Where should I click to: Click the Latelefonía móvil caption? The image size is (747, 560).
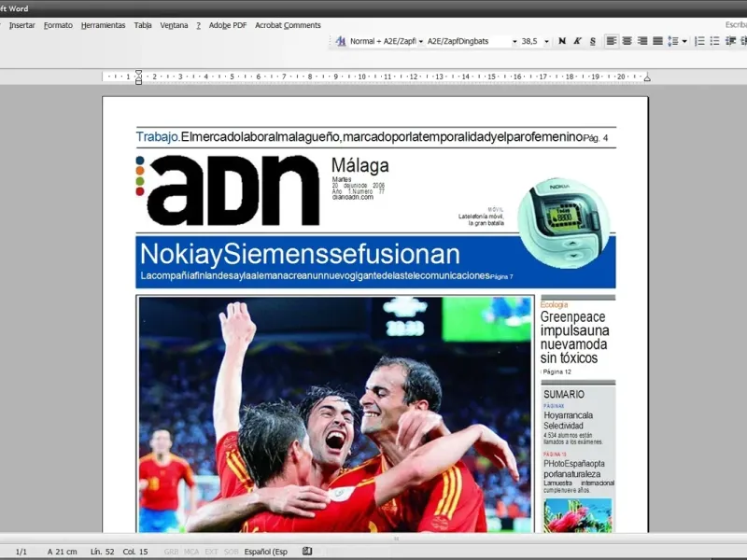click(481, 219)
